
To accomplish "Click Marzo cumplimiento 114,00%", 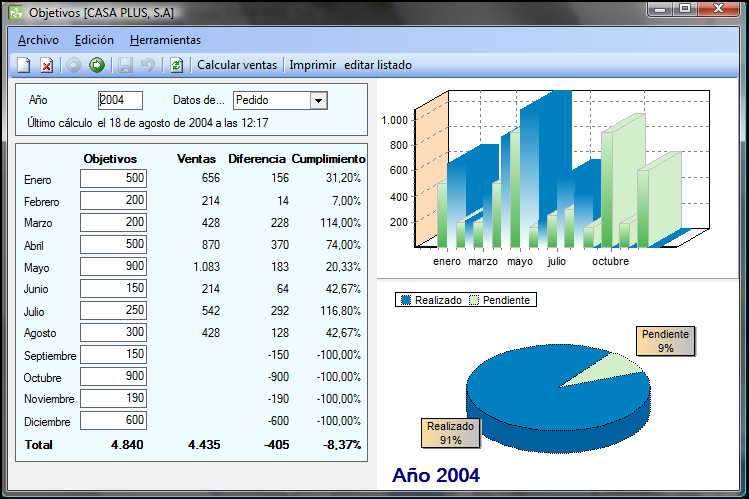I will click(341, 223).
